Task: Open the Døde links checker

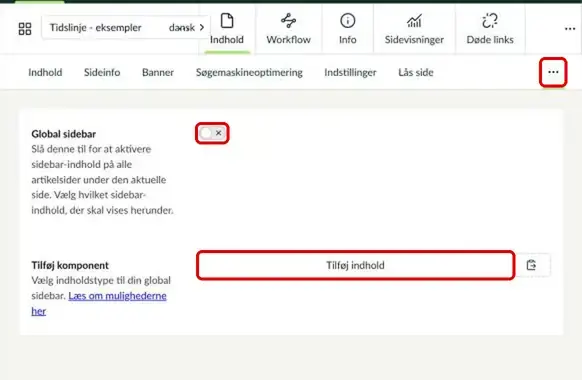Action: click(490, 29)
